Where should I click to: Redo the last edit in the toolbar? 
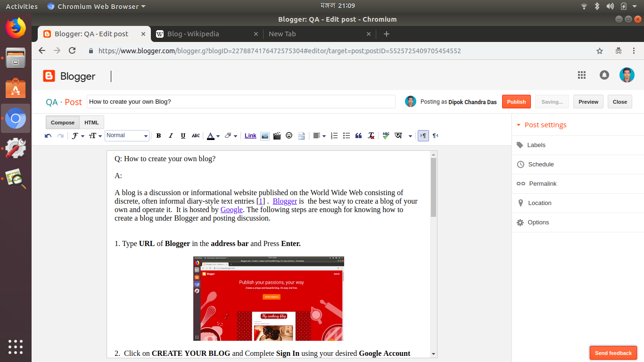(x=60, y=136)
